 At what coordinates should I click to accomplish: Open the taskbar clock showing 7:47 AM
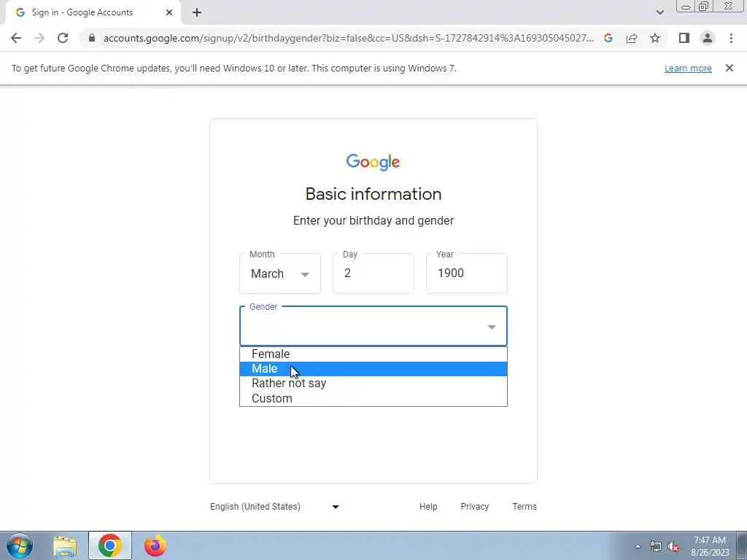pos(710,546)
